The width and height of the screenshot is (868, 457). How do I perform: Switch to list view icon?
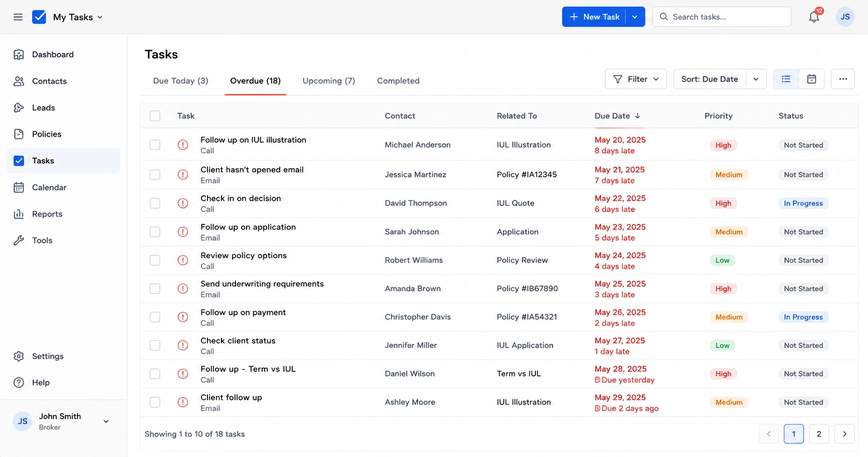pos(786,79)
